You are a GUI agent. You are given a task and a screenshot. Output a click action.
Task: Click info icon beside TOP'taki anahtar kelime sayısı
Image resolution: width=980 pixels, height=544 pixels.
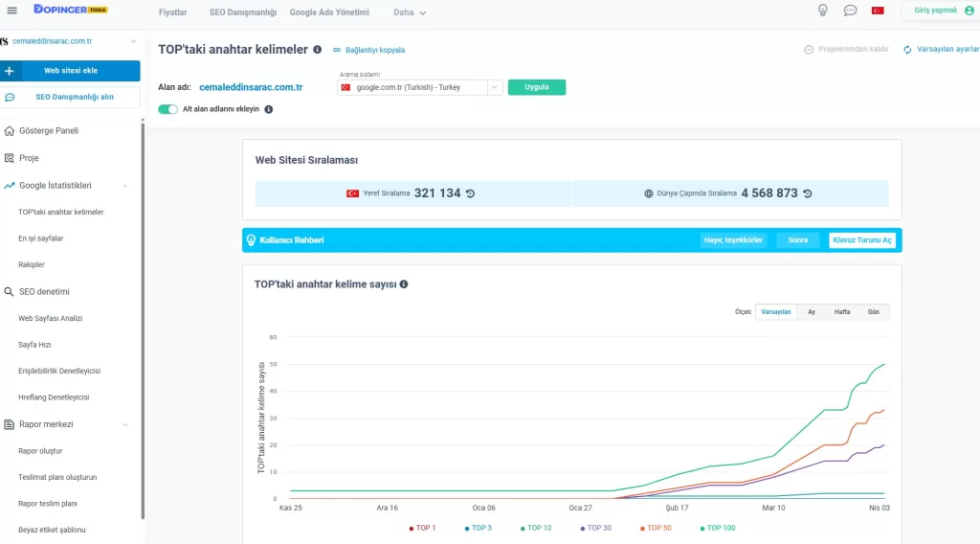pos(404,284)
